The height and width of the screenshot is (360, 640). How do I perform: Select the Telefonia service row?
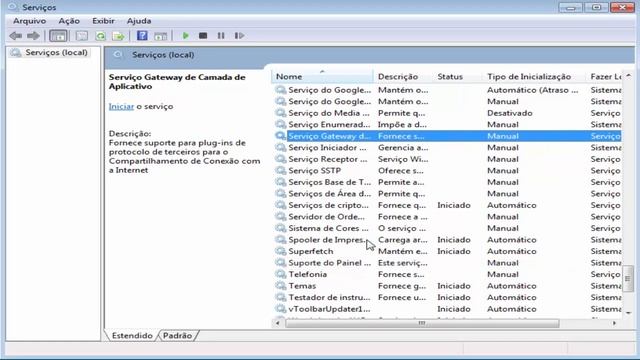(448, 274)
